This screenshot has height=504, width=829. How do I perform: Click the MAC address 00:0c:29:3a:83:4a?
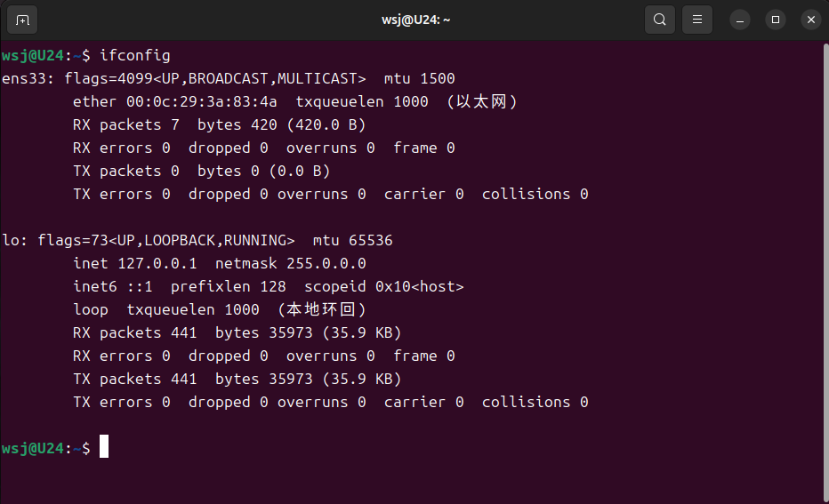click(201, 101)
